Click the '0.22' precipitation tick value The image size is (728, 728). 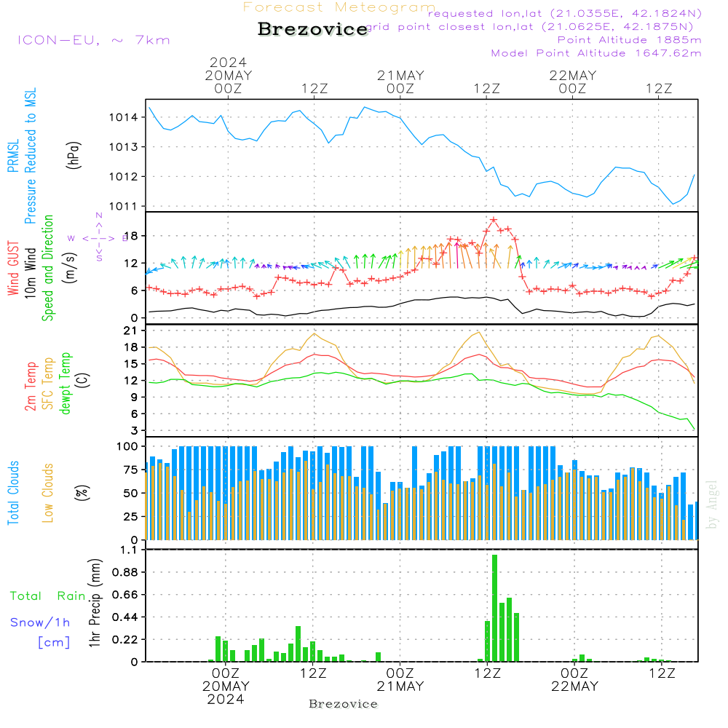point(125,640)
